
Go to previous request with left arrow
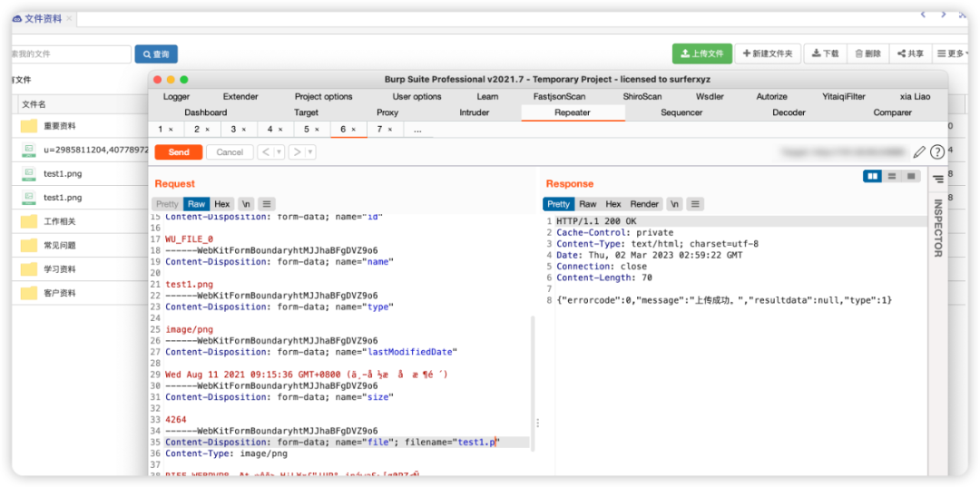click(266, 152)
